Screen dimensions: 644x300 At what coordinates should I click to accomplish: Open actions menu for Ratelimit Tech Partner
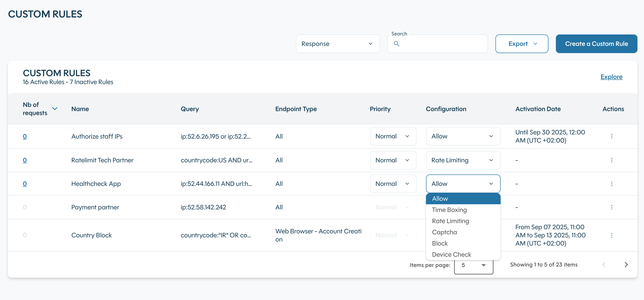tap(612, 160)
